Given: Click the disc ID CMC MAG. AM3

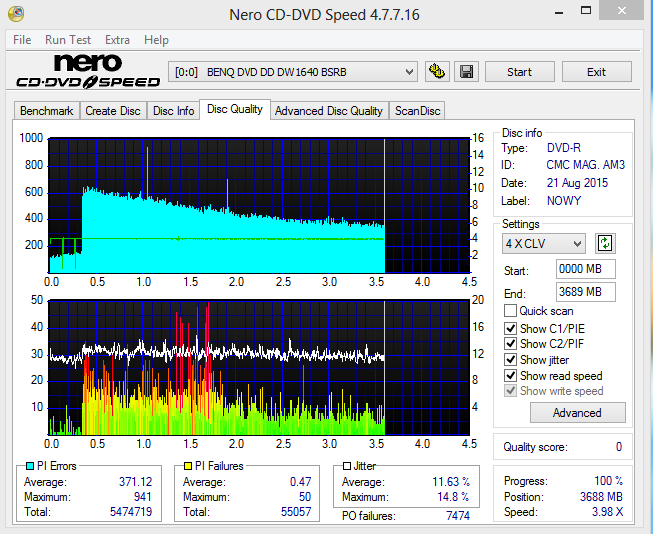Looking at the screenshot, I should coord(586,165).
